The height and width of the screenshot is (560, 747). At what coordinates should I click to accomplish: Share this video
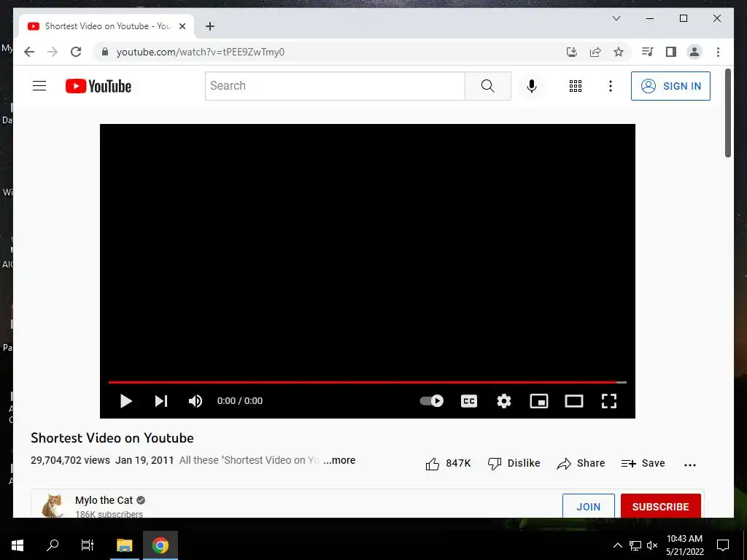581,463
